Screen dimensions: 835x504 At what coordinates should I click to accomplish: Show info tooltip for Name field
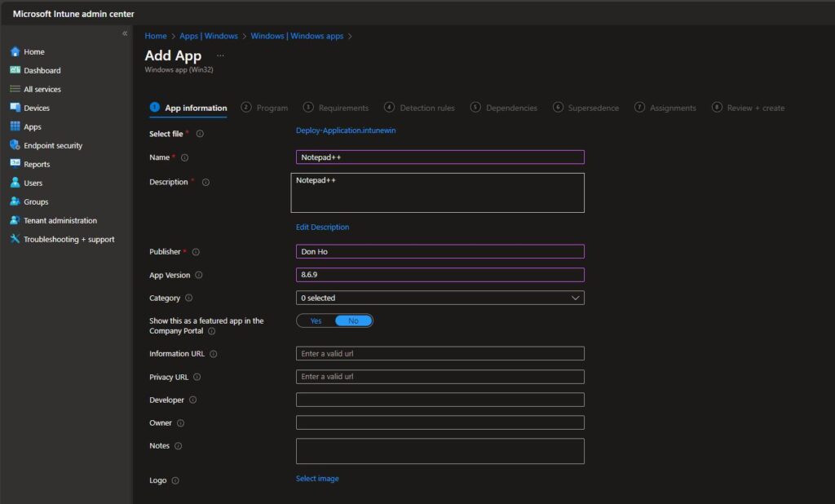pos(184,157)
